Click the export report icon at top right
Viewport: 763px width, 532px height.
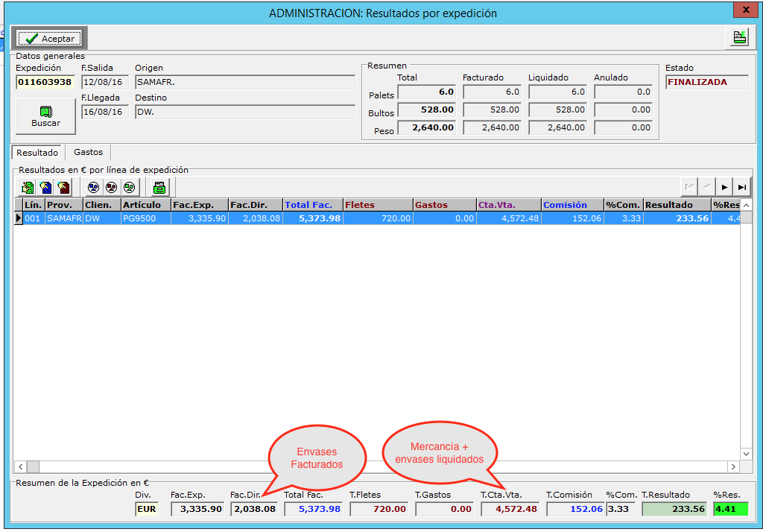click(739, 38)
